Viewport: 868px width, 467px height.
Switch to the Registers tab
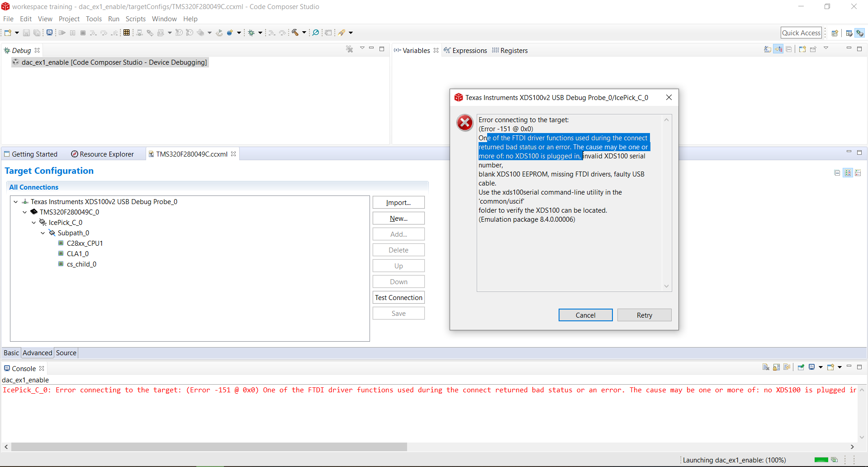[510, 51]
